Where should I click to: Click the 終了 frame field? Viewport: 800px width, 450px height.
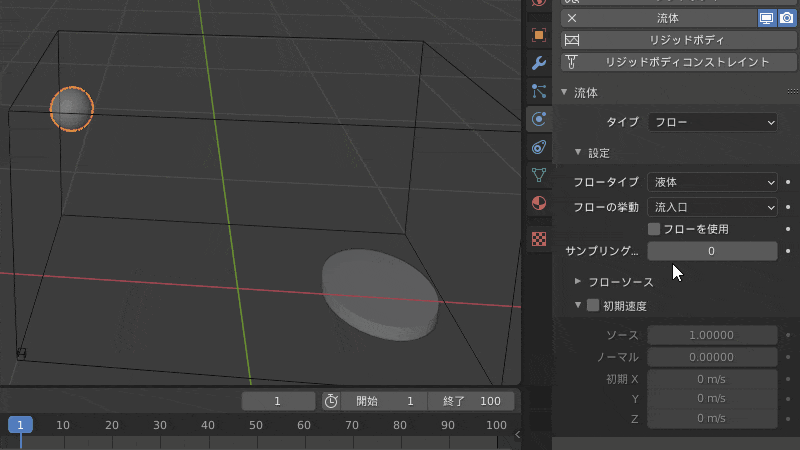click(x=471, y=401)
